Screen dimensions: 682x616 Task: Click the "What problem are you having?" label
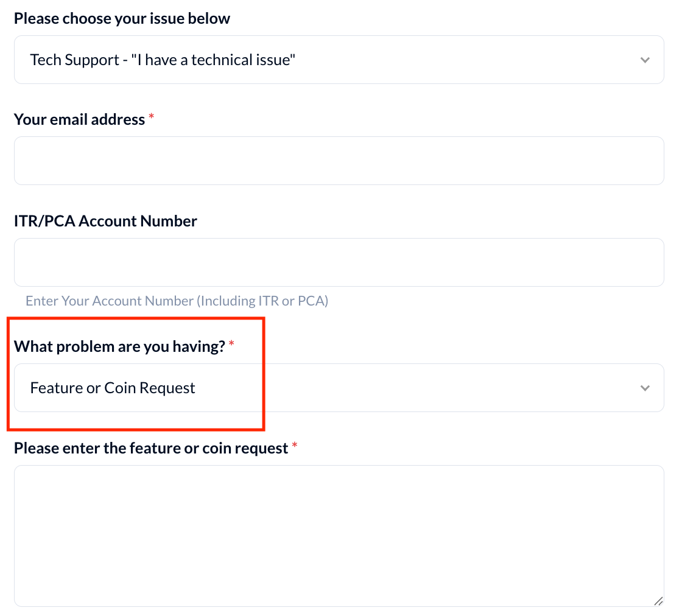tap(119, 347)
